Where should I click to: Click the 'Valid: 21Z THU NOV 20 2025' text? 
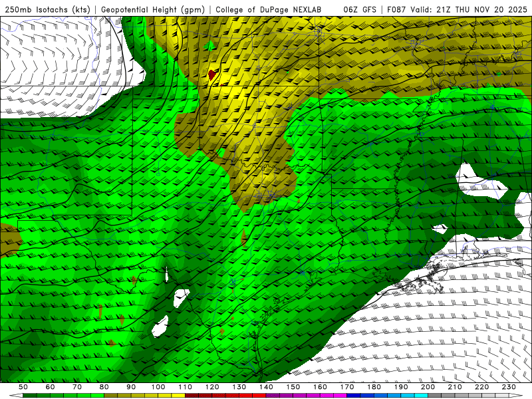[469, 10]
